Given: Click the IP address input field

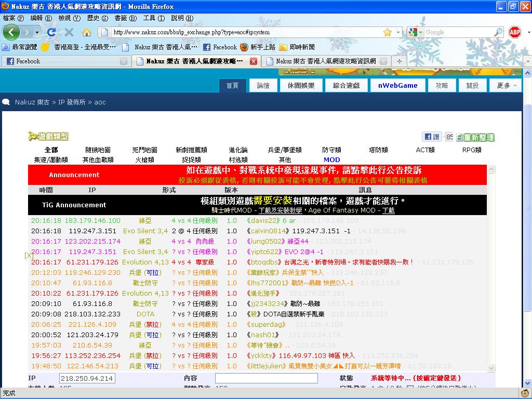Looking at the screenshot, I should click(x=87, y=378).
